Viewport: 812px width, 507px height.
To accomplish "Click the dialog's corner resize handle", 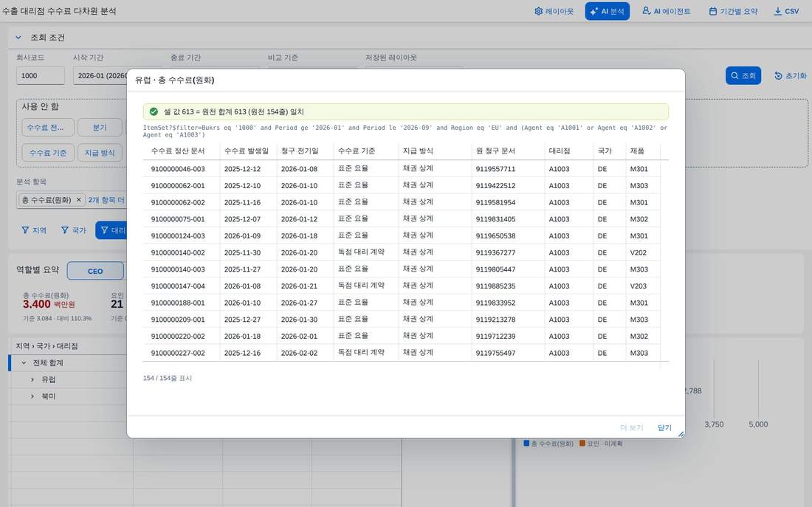I will (x=681, y=434).
